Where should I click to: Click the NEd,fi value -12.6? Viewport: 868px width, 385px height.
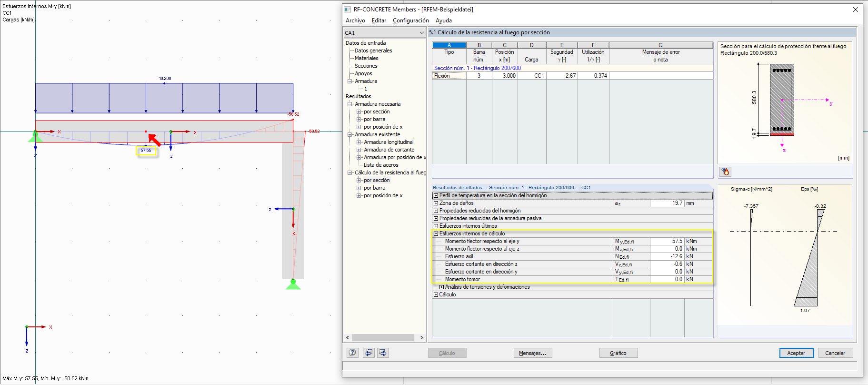point(667,256)
